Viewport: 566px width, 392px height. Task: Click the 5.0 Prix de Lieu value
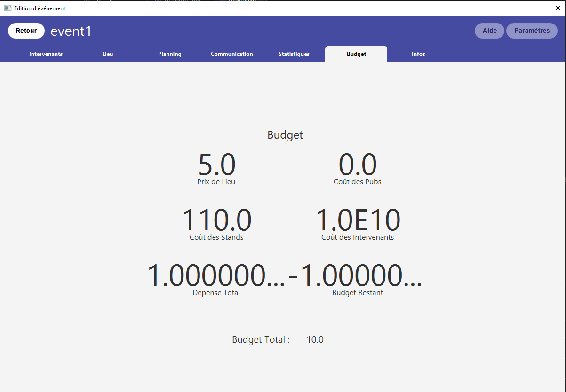coord(216,165)
